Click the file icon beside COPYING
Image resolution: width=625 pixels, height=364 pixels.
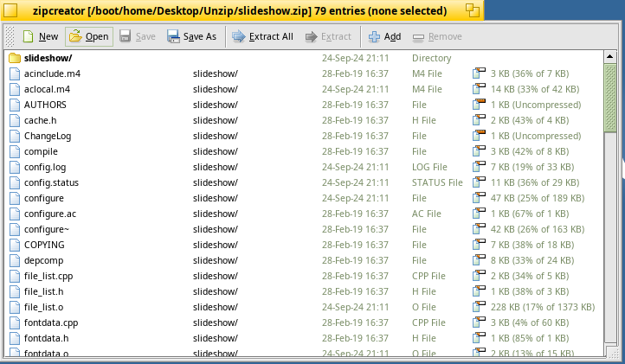pos(15,245)
